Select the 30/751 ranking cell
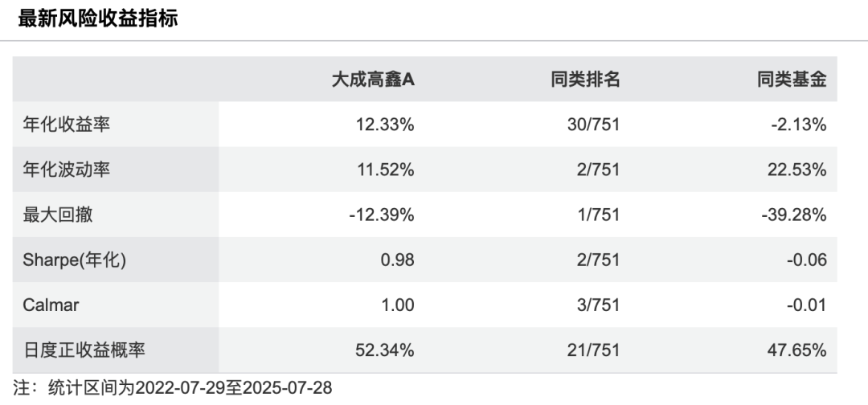This screenshot has height=405, width=868. point(594,125)
